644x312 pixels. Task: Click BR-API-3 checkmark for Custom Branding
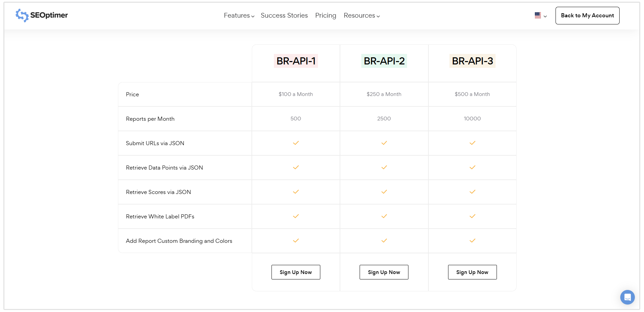472,241
